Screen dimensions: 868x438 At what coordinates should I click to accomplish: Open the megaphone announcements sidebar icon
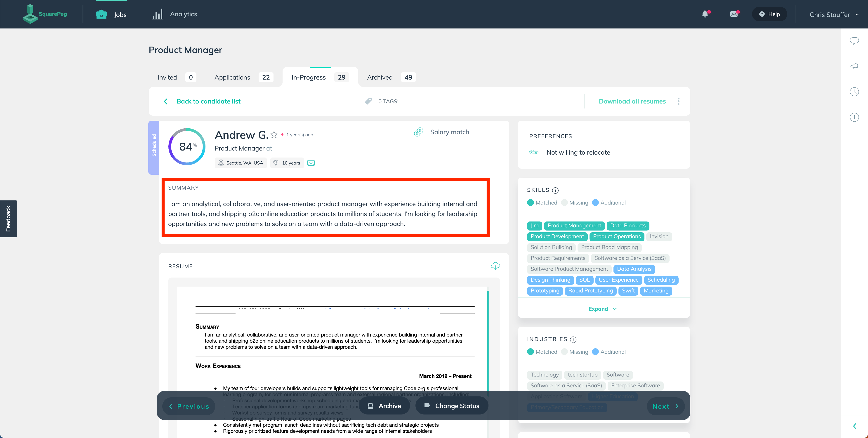point(854,66)
